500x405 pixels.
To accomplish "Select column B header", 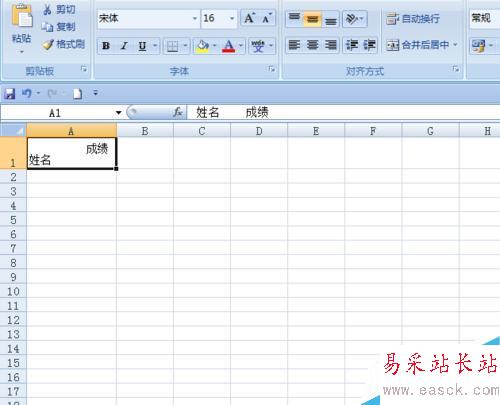I will pyautogui.click(x=145, y=131).
